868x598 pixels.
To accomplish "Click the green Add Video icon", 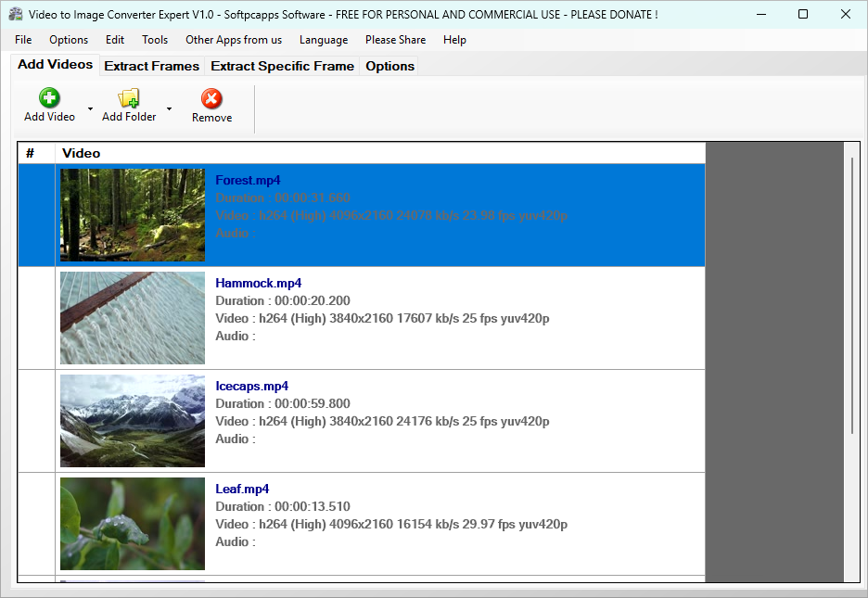I will (49, 97).
